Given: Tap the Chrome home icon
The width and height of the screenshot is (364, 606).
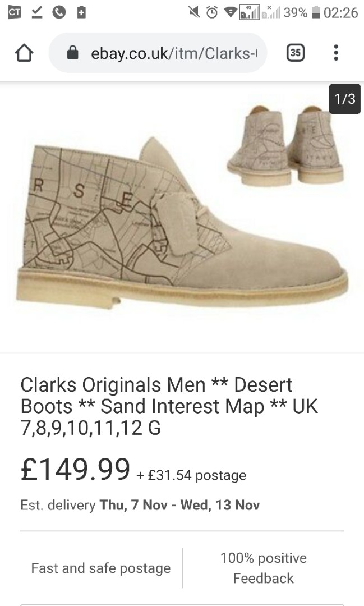Looking at the screenshot, I should tap(24, 53).
